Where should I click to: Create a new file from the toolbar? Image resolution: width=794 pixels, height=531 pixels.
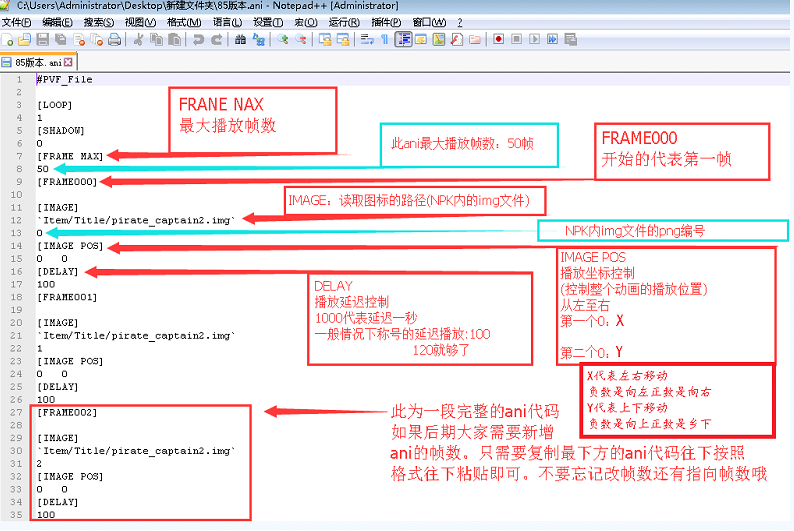(9, 39)
